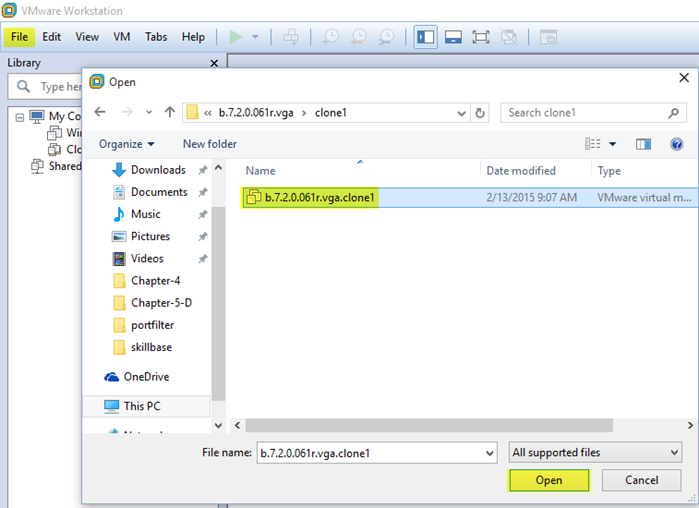The width and height of the screenshot is (699, 508).
Task: Close the Library panel
Action: point(214,63)
